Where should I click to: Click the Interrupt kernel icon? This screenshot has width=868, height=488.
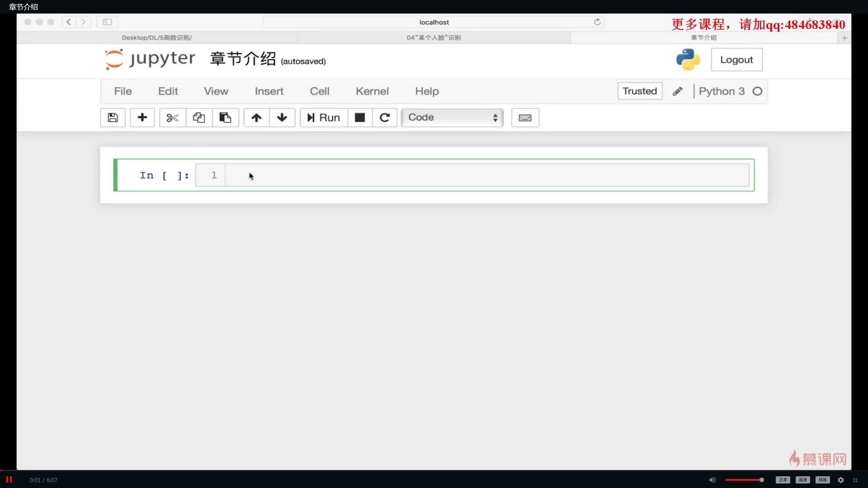coord(359,117)
